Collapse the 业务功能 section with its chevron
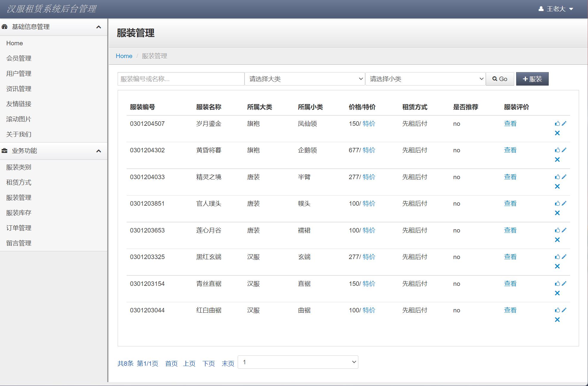The image size is (588, 386). (99, 151)
